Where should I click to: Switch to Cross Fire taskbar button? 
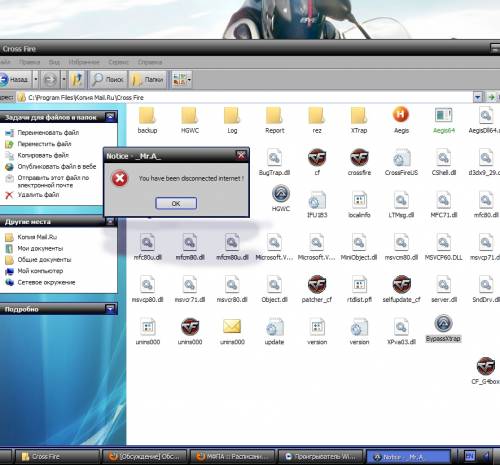[x=57, y=456]
